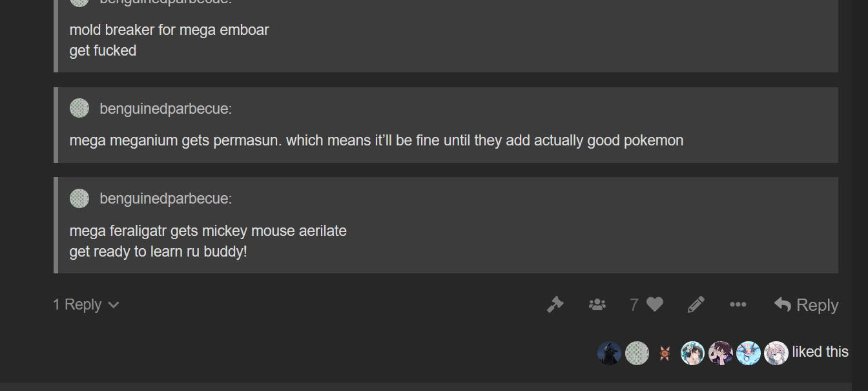Screen dimensions: 868x391
Task: Click the purple-haired anime liker avatar
Action: point(720,353)
